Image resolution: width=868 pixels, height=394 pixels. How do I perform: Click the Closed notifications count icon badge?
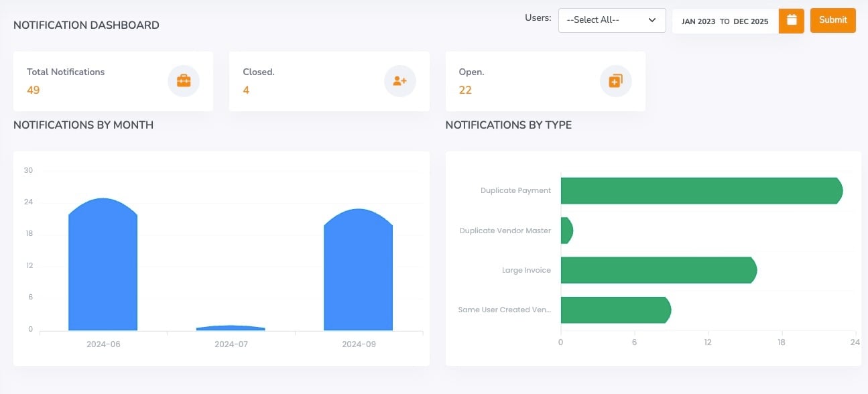(x=399, y=80)
